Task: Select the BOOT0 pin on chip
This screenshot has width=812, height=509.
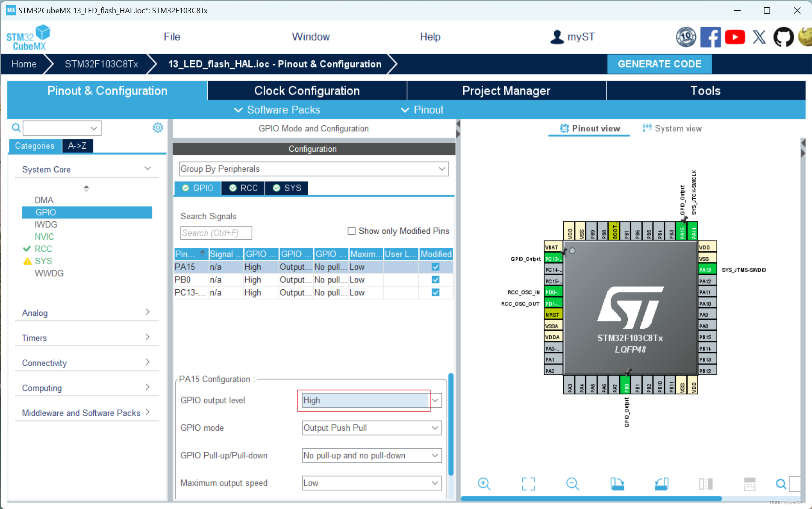Action: click(x=615, y=231)
